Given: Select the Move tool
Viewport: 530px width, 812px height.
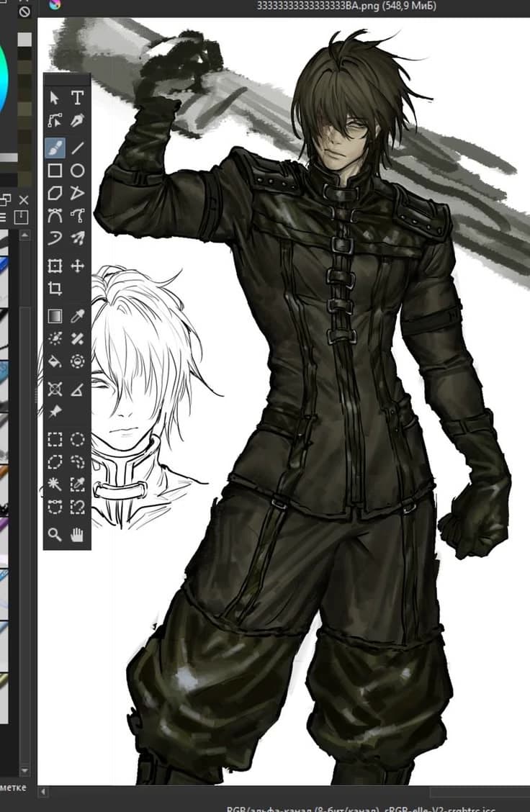Looking at the screenshot, I should [77, 266].
